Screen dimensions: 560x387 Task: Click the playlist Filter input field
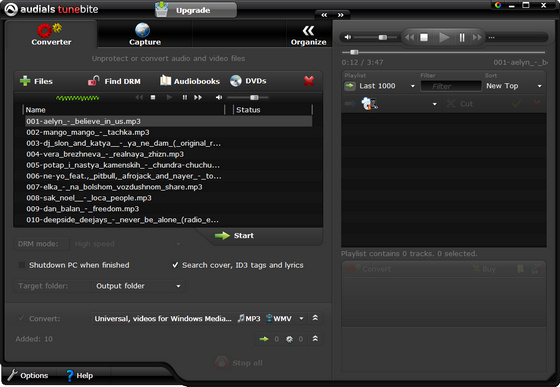click(x=451, y=86)
